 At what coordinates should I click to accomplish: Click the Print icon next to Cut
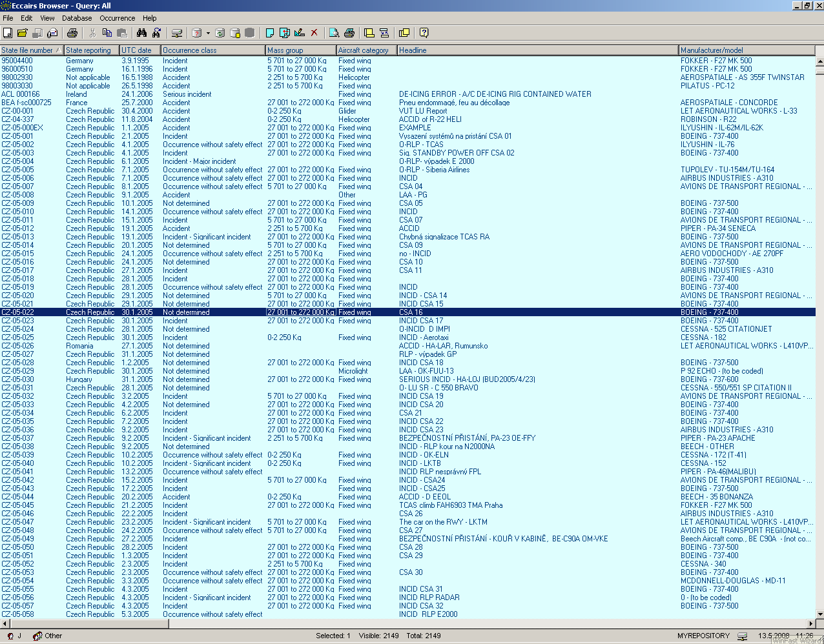72,33
